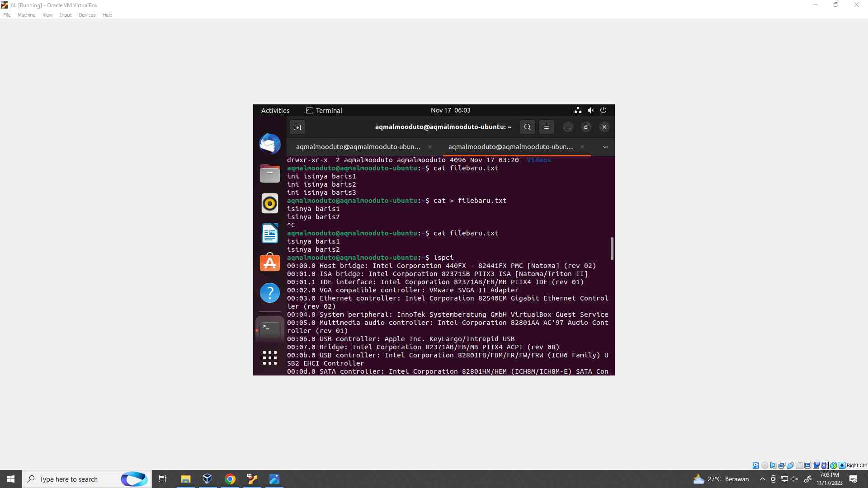Switch to the first Terminal tab

coord(358,147)
